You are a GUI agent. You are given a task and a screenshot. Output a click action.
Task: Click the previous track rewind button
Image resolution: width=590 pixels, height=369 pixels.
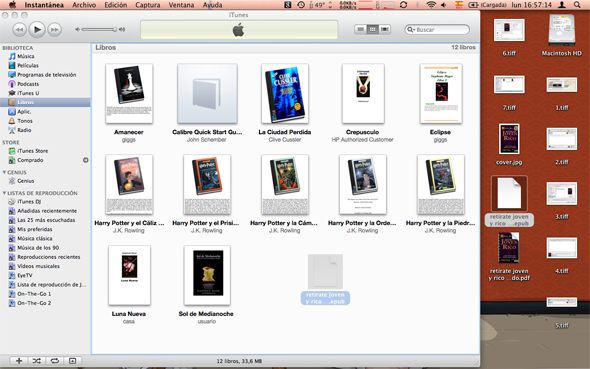coord(19,29)
